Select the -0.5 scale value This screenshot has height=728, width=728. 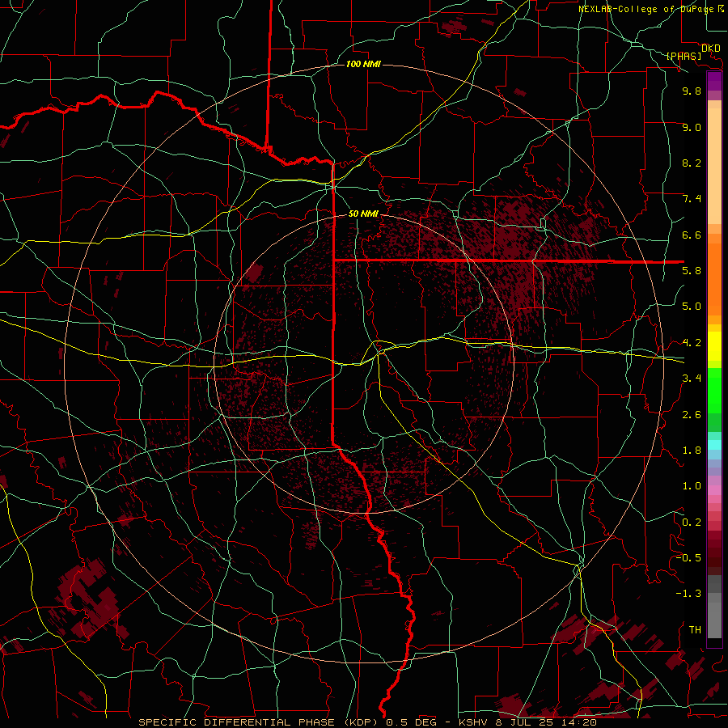688,558
